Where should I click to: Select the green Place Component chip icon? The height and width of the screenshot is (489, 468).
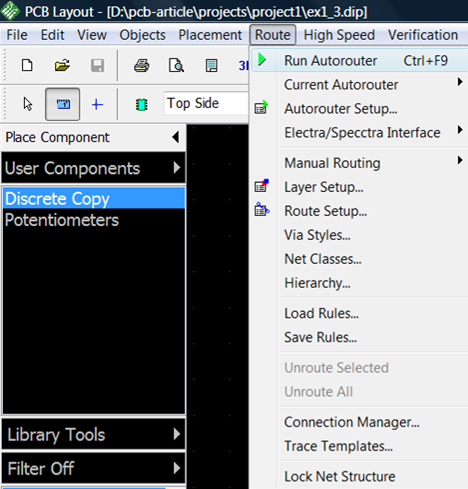(x=142, y=105)
